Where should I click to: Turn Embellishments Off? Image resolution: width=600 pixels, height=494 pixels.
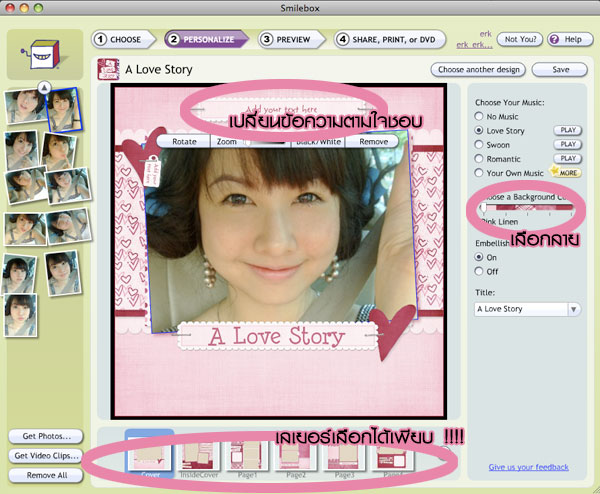(480, 270)
